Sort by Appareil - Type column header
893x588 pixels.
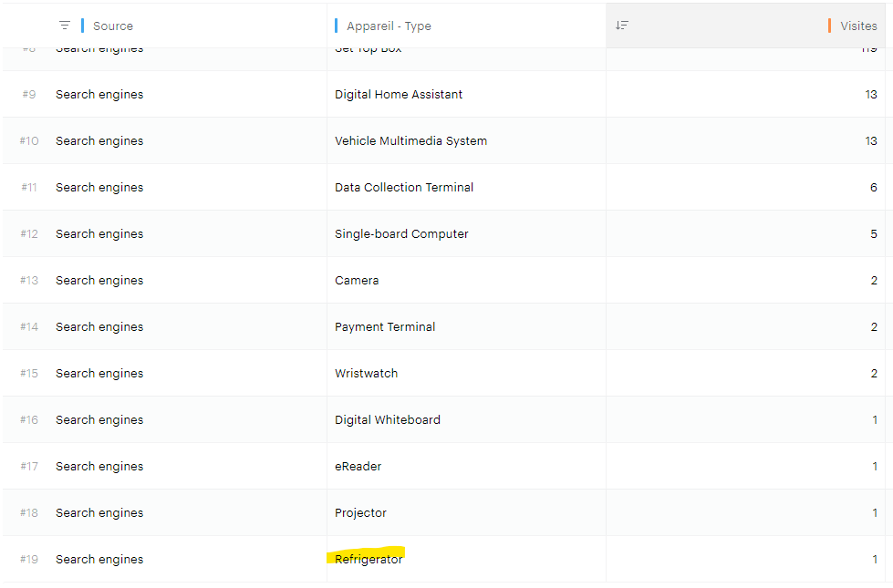(x=389, y=26)
